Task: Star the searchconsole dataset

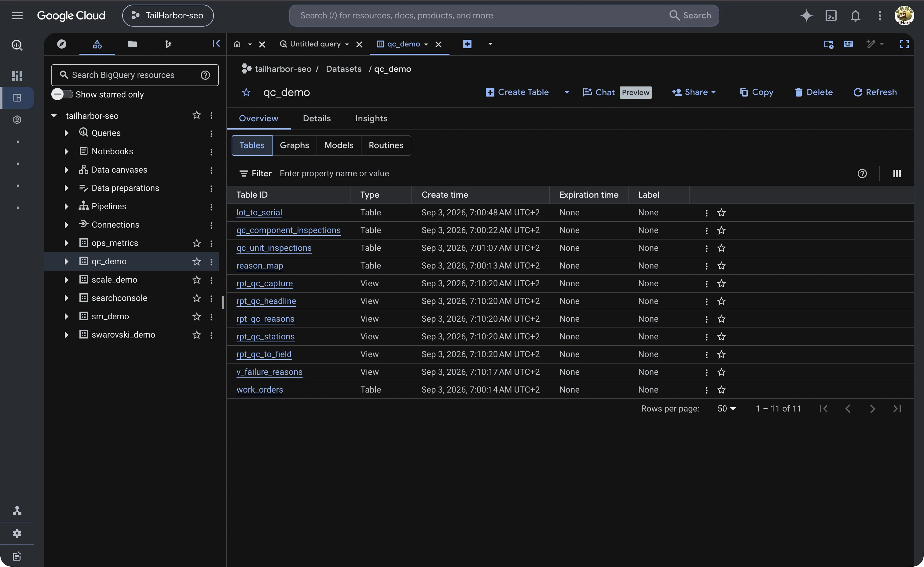Action: coord(196,298)
